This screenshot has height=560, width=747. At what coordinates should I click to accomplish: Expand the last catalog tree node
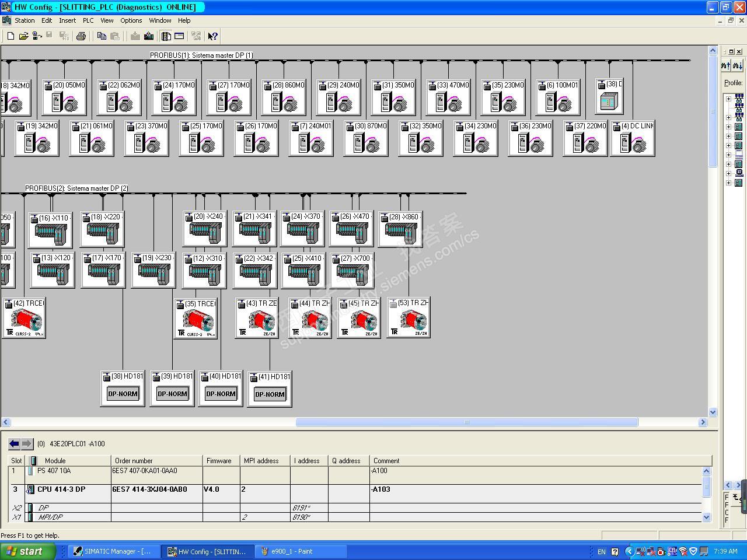[728, 183]
